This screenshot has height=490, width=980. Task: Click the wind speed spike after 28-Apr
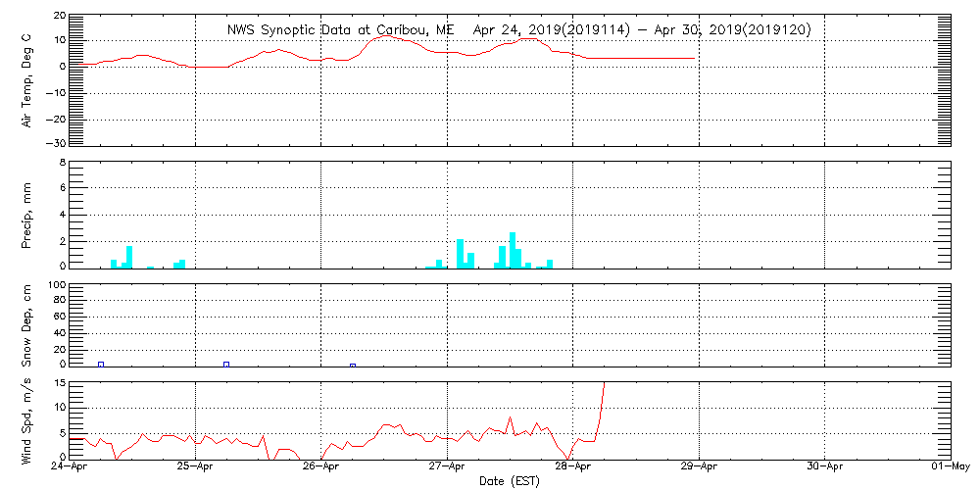tap(602, 392)
